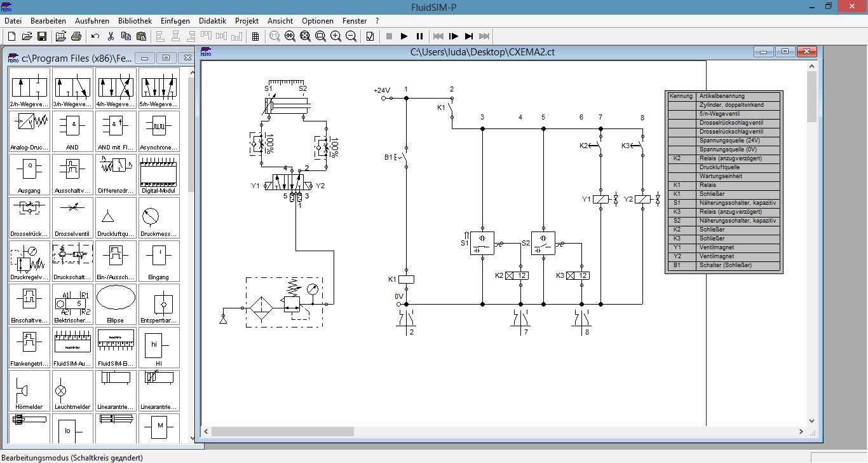Choose the Analog-Druck sensor component
The width and height of the screenshot is (868, 463).
29,131
